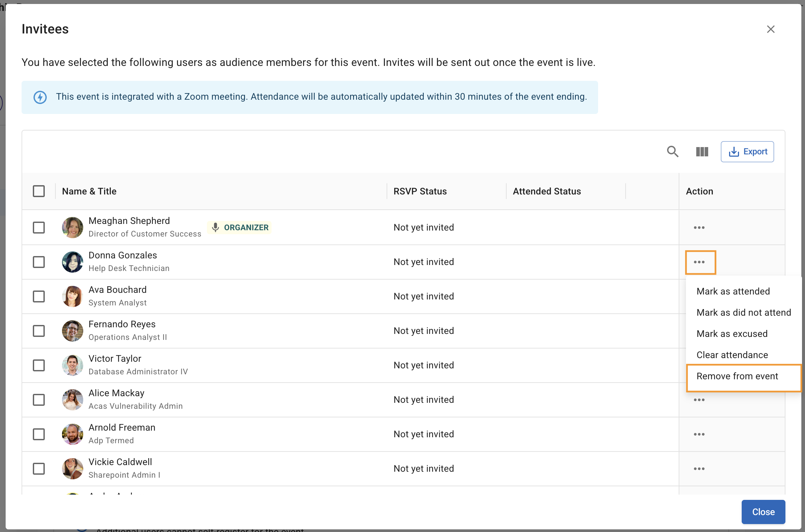
Task: Check the box next to Victor Taylor
Action: (39, 365)
